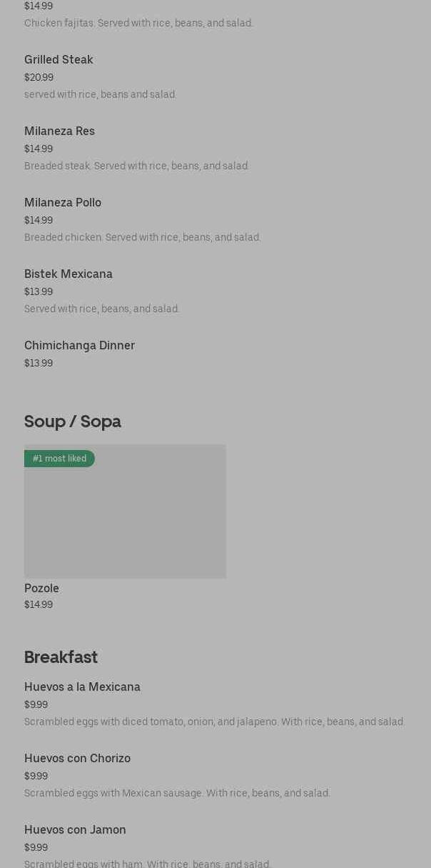Open the Huevos con Chorizo item
Viewport: 431px width, 868px height.
[x=77, y=759]
